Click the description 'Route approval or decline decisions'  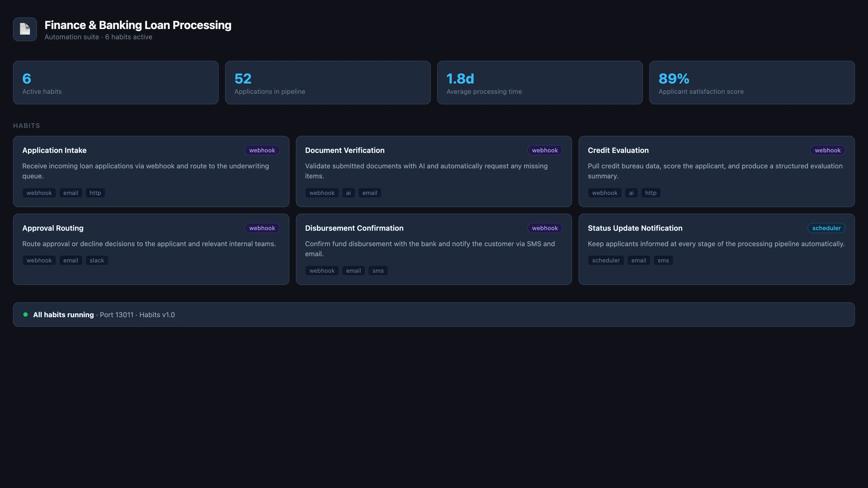click(149, 244)
